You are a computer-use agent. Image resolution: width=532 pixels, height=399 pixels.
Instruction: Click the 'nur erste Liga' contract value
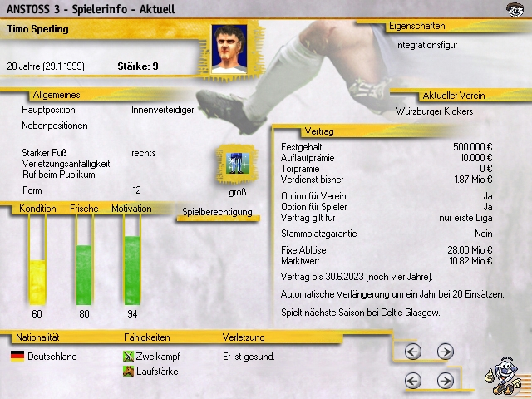pos(465,218)
